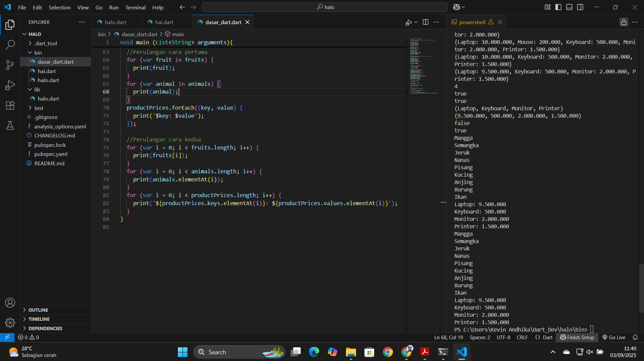
Task: Open the Extensions view
Action: pyautogui.click(x=10, y=105)
